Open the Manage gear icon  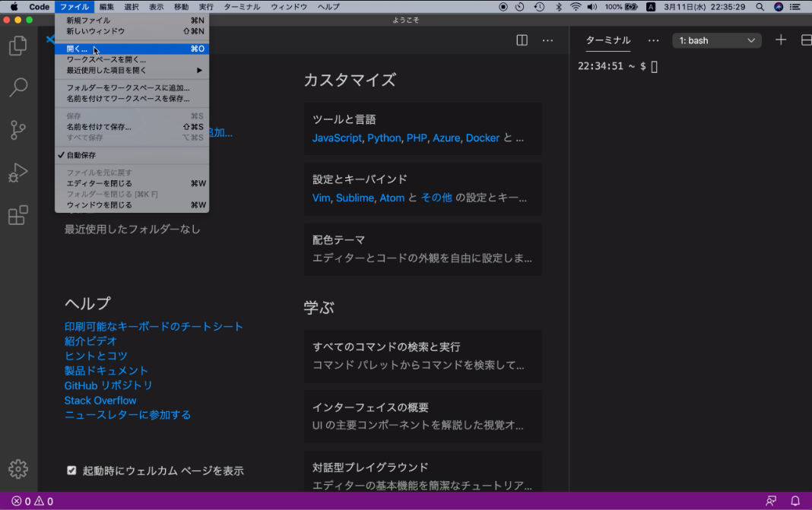tap(18, 469)
